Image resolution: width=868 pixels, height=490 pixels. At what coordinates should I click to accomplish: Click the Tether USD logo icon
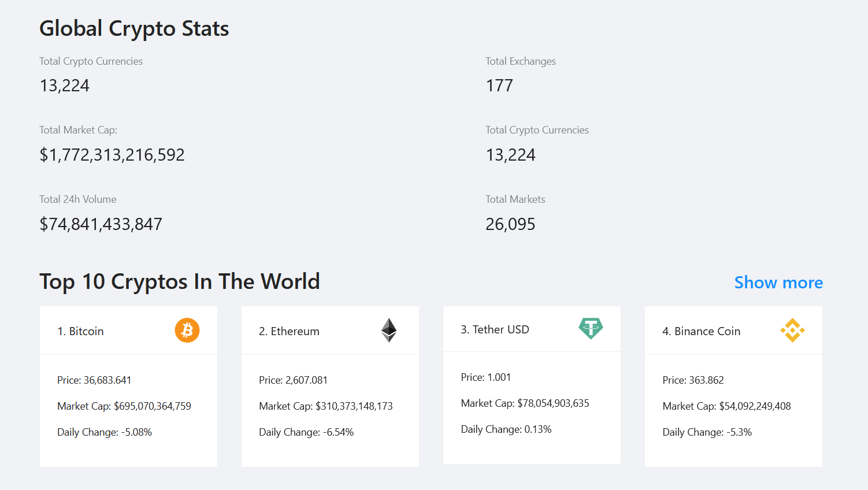click(591, 328)
